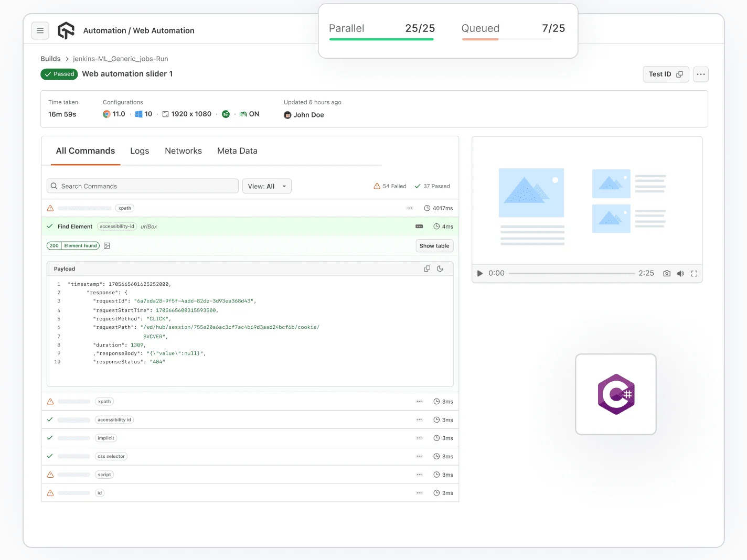
Task: Open the hamburger menu
Action: click(x=40, y=31)
